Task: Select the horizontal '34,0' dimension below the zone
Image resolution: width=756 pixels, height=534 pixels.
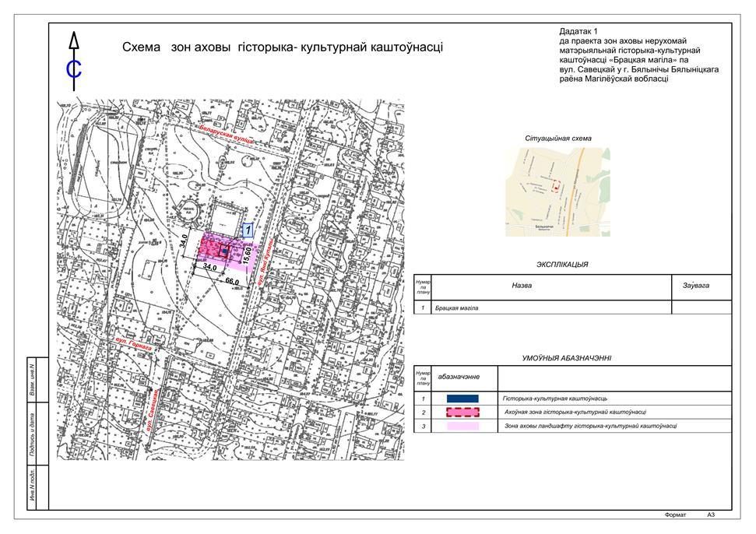Action: pos(209,266)
